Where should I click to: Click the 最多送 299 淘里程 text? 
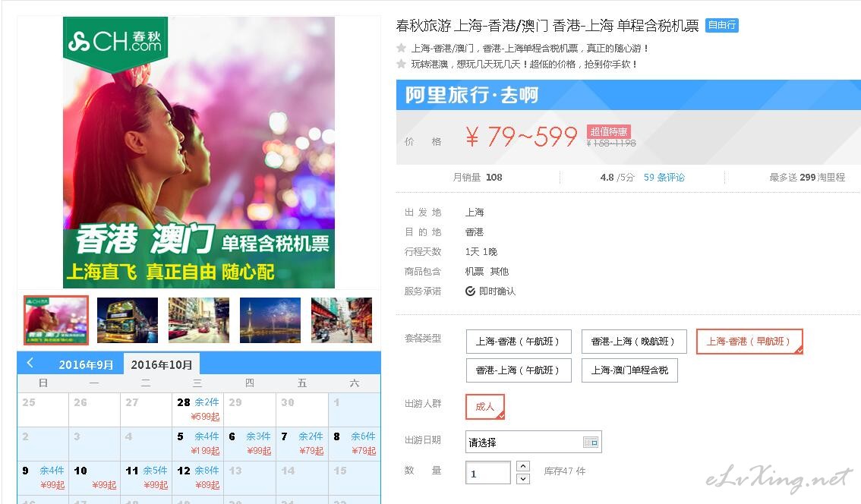coord(806,178)
